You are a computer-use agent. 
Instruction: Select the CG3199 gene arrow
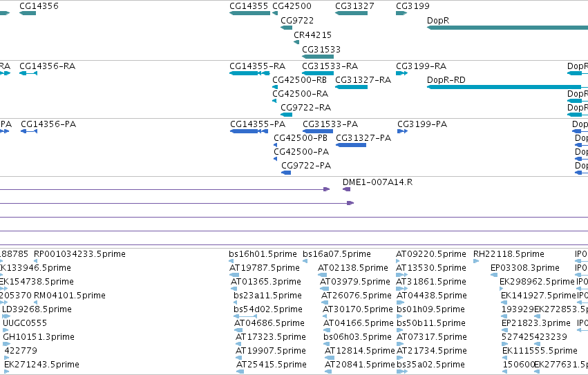[x=401, y=13]
